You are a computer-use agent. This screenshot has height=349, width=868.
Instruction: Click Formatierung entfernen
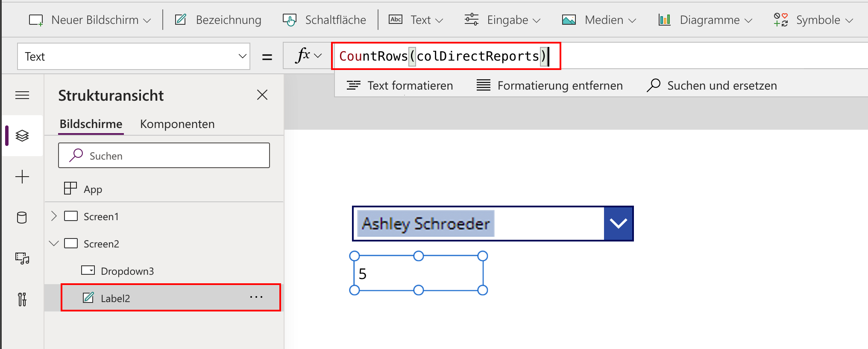550,86
